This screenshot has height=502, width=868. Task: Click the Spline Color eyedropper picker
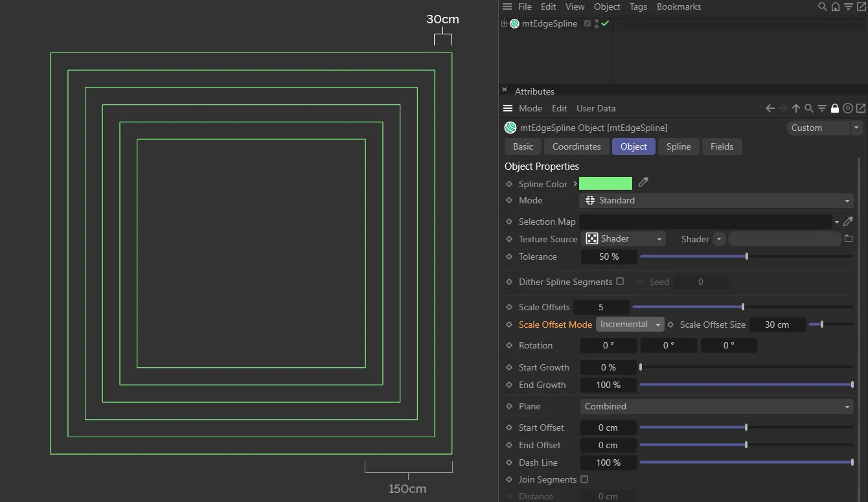point(643,183)
